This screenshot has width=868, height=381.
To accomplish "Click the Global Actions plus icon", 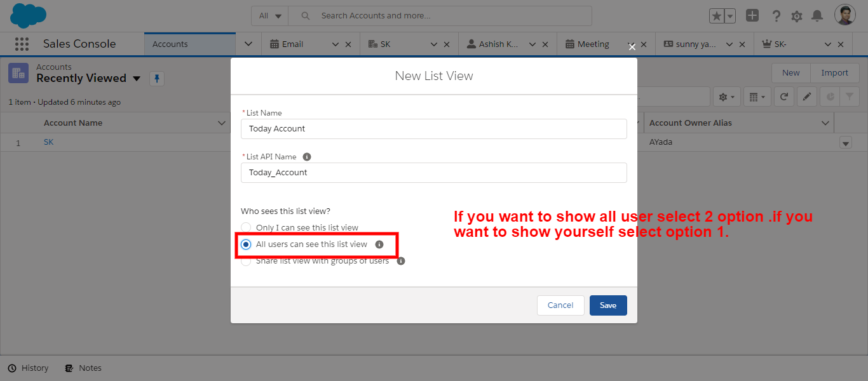I will pos(752,16).
